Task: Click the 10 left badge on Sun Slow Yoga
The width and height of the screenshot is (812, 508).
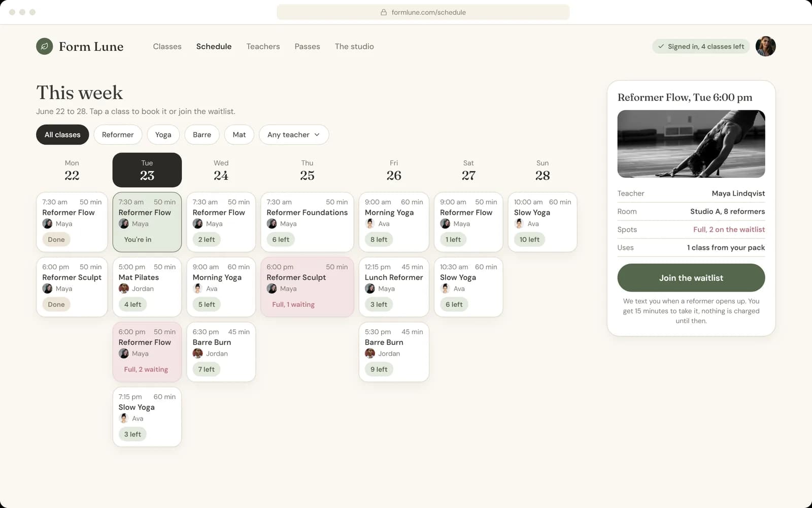Action: tap(529, 239)
